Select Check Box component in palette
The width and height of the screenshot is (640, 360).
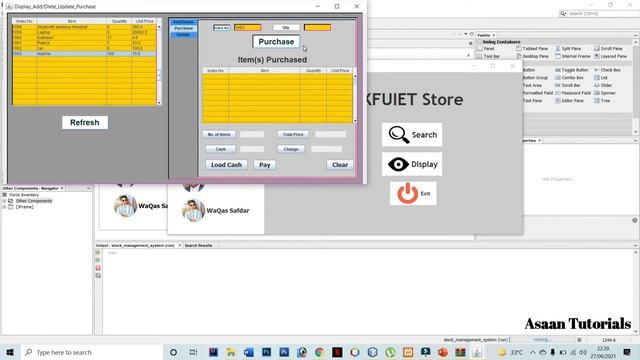[607, 70]
